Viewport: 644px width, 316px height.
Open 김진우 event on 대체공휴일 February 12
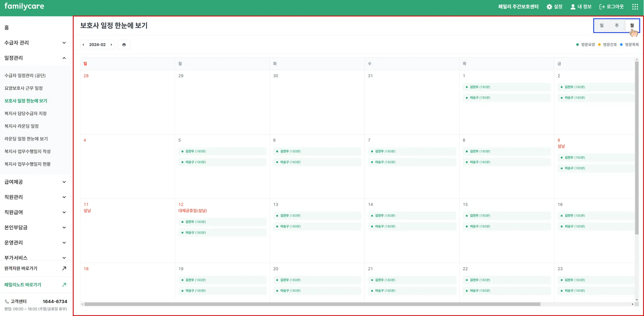(222, 222)
